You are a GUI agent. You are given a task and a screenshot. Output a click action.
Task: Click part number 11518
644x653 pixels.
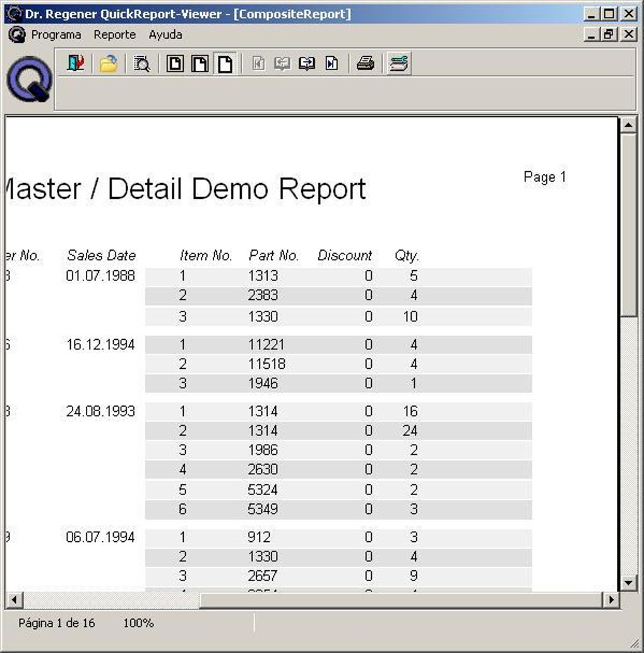267,364
